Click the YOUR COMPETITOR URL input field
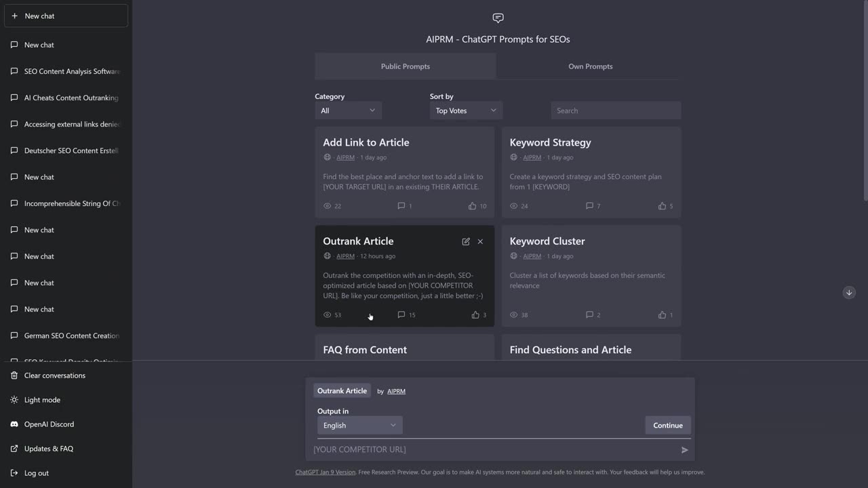The width and height of the screenshot is (868, 488). (495, 449)
